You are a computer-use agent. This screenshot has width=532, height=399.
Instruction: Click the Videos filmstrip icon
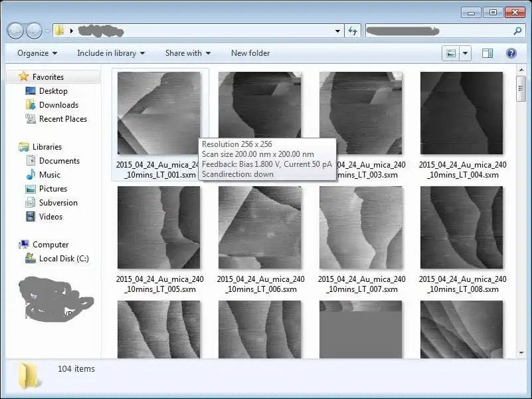point(31,216)
